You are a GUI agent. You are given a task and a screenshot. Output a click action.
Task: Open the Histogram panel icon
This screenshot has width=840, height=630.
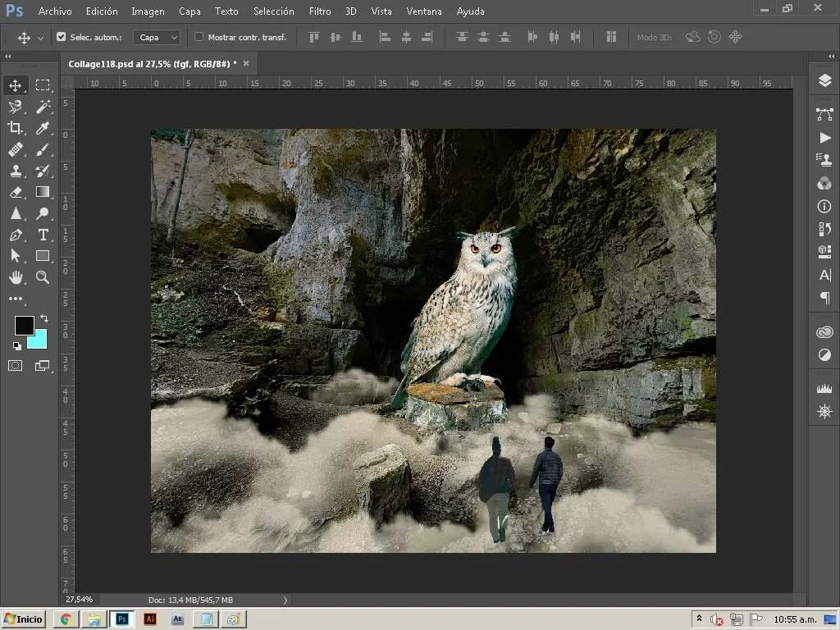click(824, 388)
